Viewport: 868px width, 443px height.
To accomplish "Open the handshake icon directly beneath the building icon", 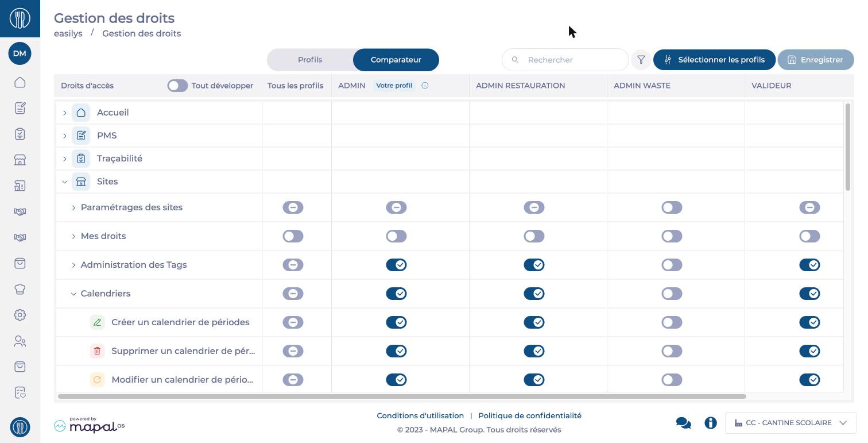I will pos(20,211).
